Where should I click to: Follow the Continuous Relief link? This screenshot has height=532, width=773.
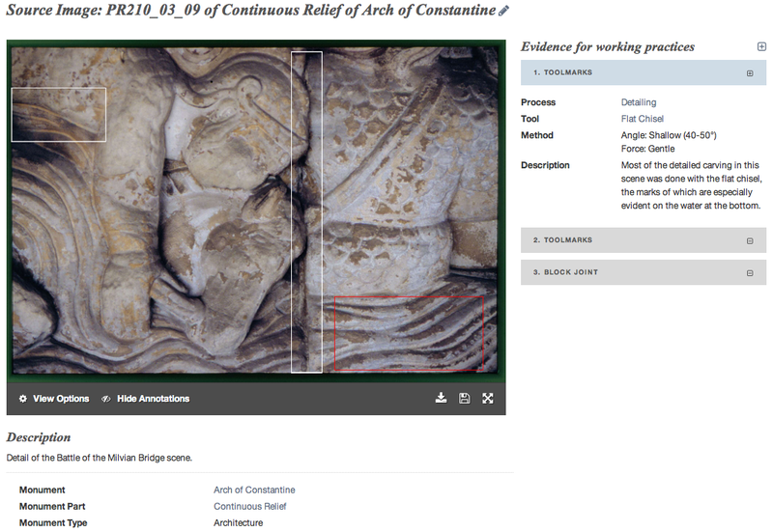[x=250, y=506]
